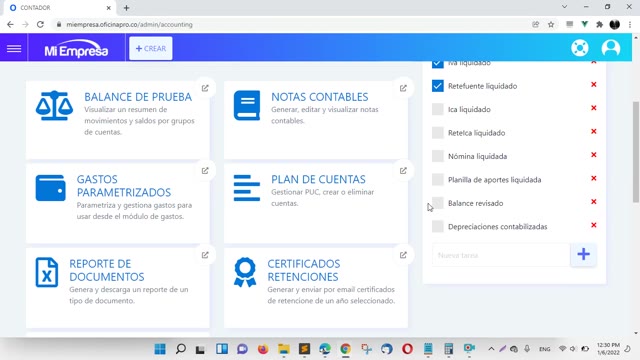The image size is (640, 360).
Task: Open PLAN DE CUENTAS title link
Action: coord(318,180)
